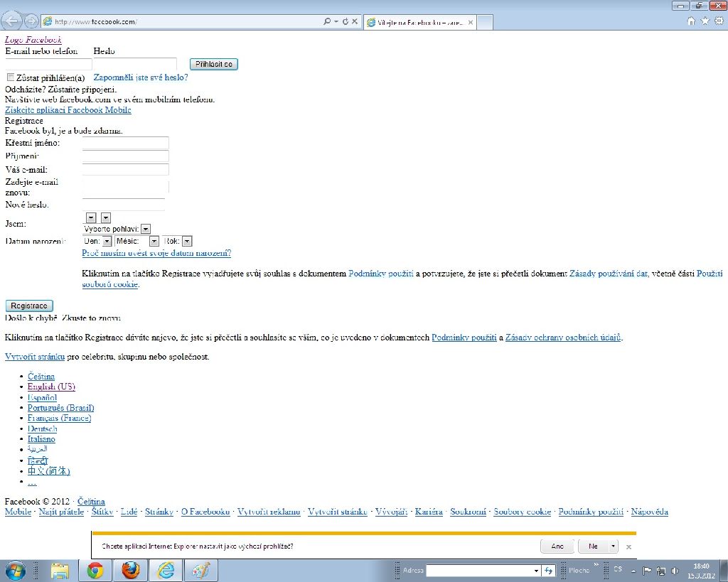This screenshot has height=582, width=728.
Task: Click the Plocha desktop toolbar label
Action: [x=579, y=570]
